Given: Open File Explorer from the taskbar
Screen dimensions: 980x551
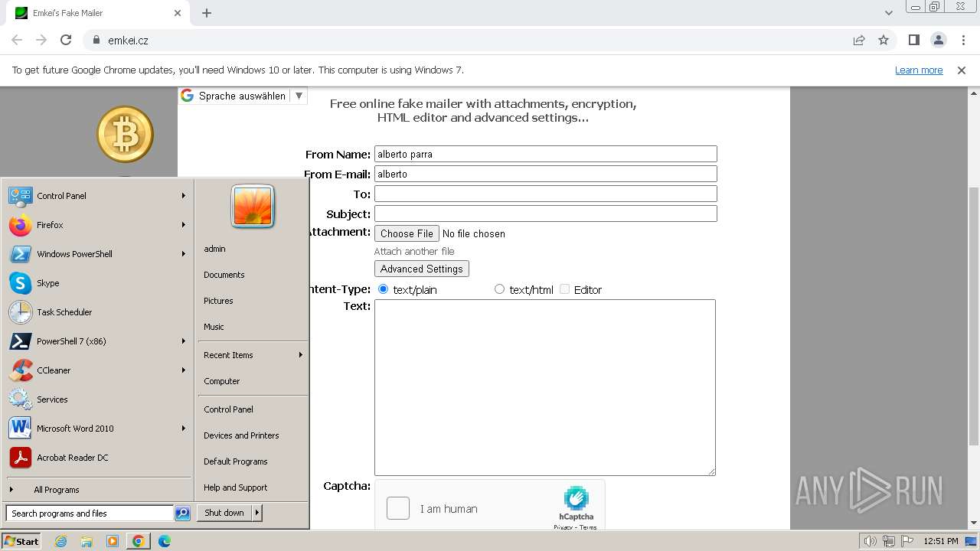Looking at the screenshot, I should click(x=87, y=541).
